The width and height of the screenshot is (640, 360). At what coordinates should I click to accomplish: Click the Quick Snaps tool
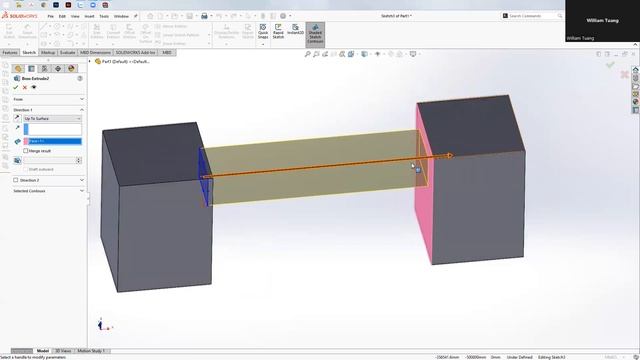(263, 31)
